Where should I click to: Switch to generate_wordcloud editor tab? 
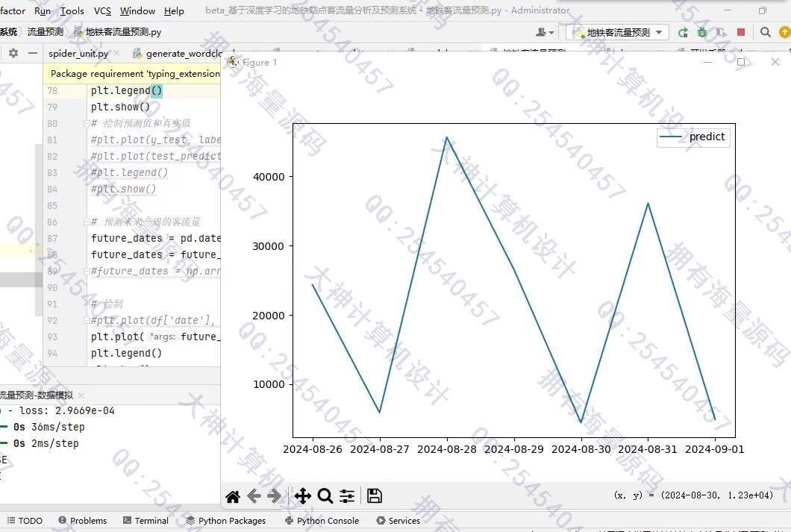178,54
